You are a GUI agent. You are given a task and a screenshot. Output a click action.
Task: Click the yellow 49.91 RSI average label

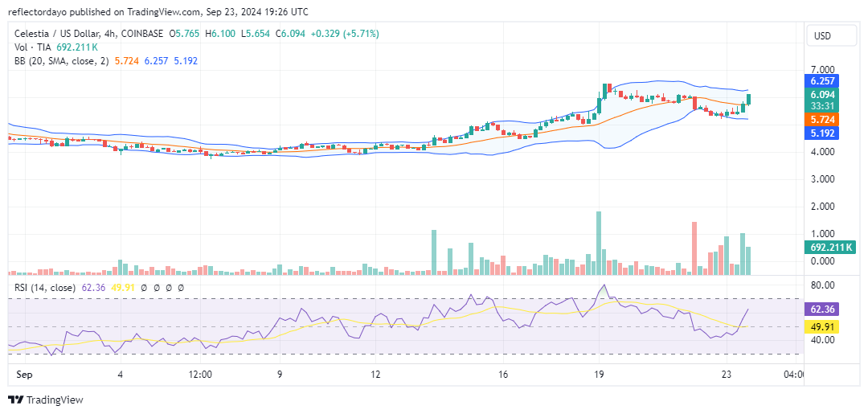click(823, 326)
